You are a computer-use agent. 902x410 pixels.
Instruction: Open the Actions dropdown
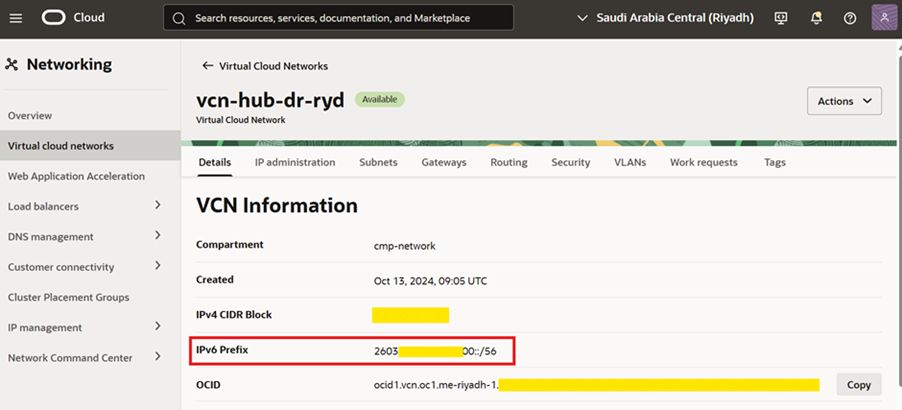(844, 101)
